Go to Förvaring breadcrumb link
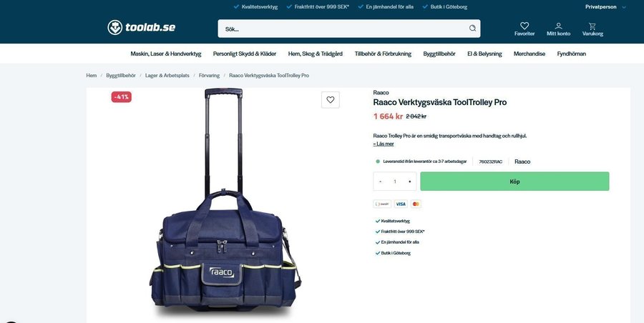 [x=209, y=76]
